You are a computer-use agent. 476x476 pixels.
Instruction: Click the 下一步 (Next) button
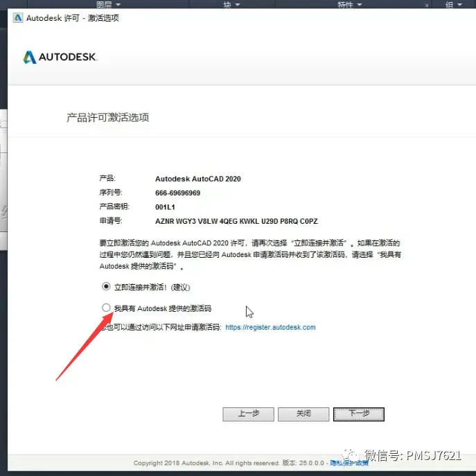359,414
